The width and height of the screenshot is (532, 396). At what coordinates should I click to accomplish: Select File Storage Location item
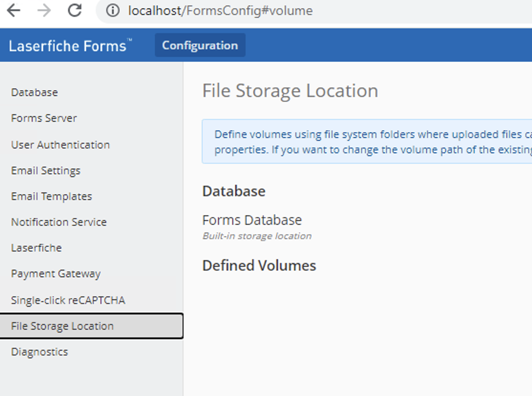pos(63,326)
